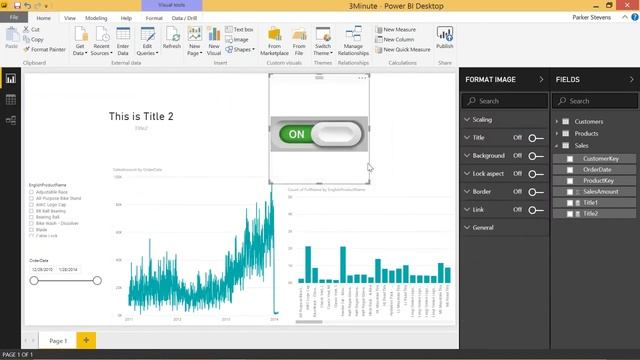
Task: Click the Enter Data icon
Action: click(123, 41)
